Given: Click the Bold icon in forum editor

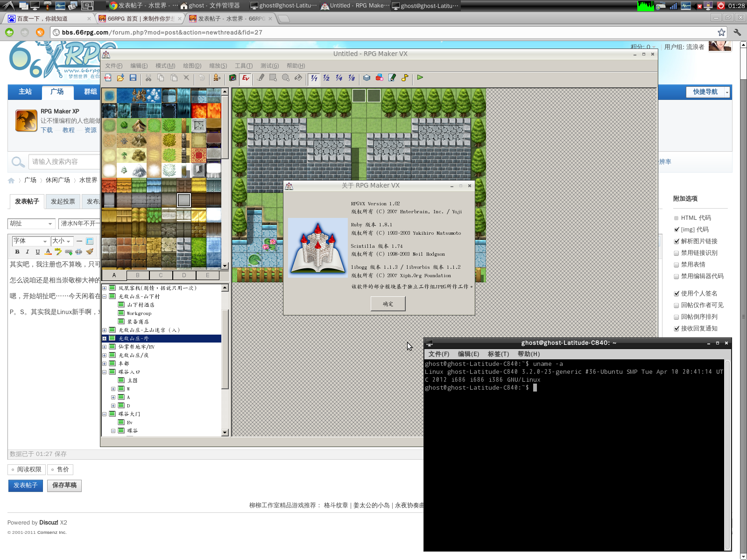Looking at the screenshot, I should [x=17, y=252].
